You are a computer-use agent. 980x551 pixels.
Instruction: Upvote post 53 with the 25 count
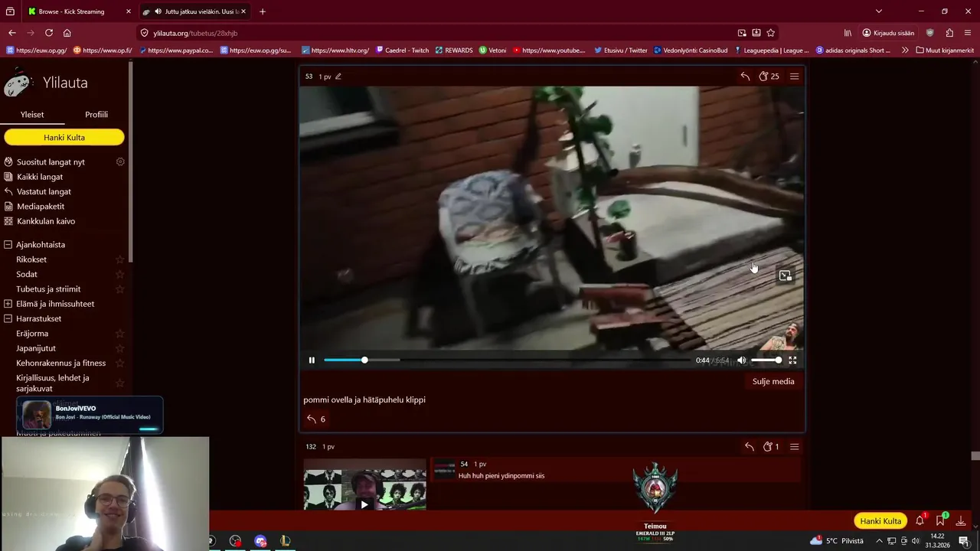pyautogui.click(x=769, y=77)
